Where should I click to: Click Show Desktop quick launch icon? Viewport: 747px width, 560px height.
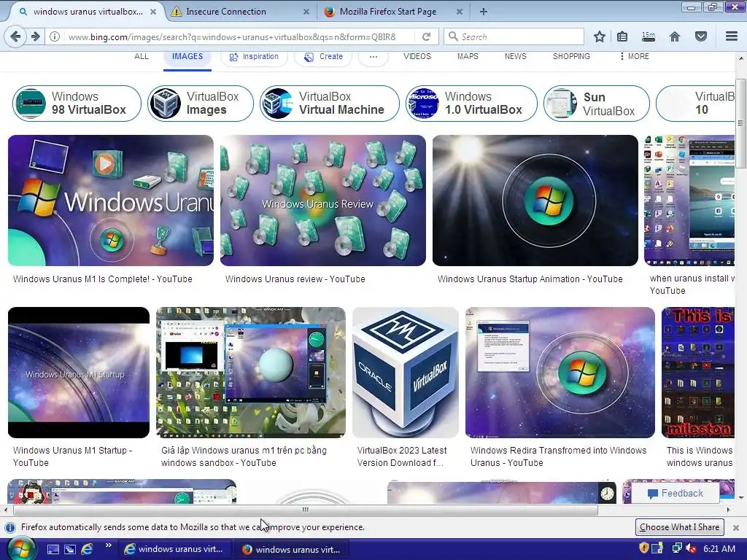53,550
